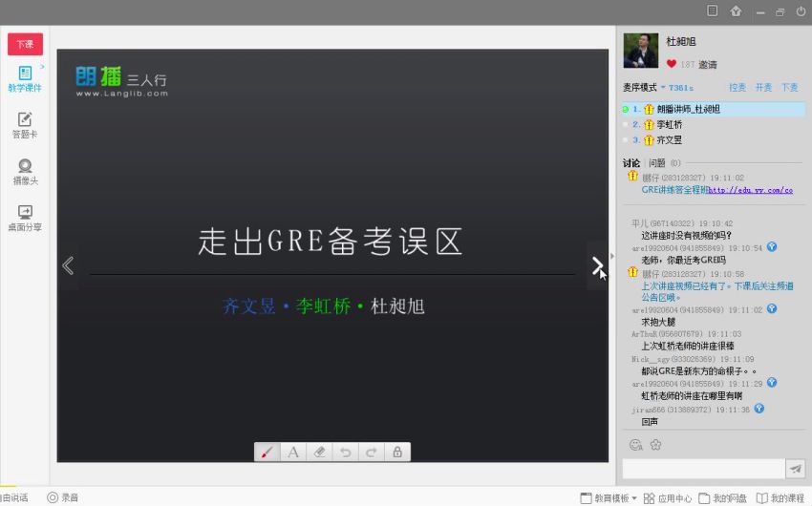Send chat message with paper plane button
This screenshot has width=812, height=506.
pos(796,469)
